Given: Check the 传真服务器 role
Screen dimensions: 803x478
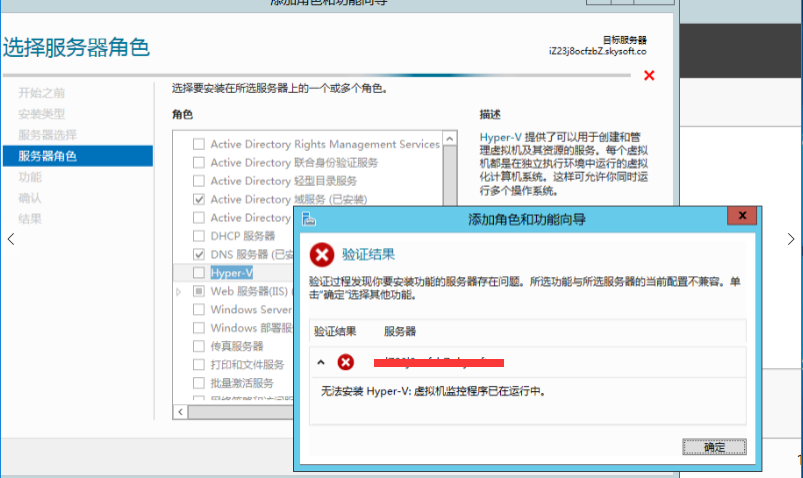Looking at the screenshot, I should click(199, 346).
